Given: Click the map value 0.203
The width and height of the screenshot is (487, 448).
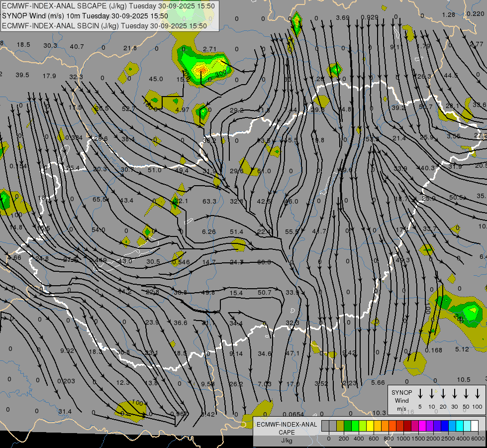Looking at the screenshot, I should (x=66, y=381).
